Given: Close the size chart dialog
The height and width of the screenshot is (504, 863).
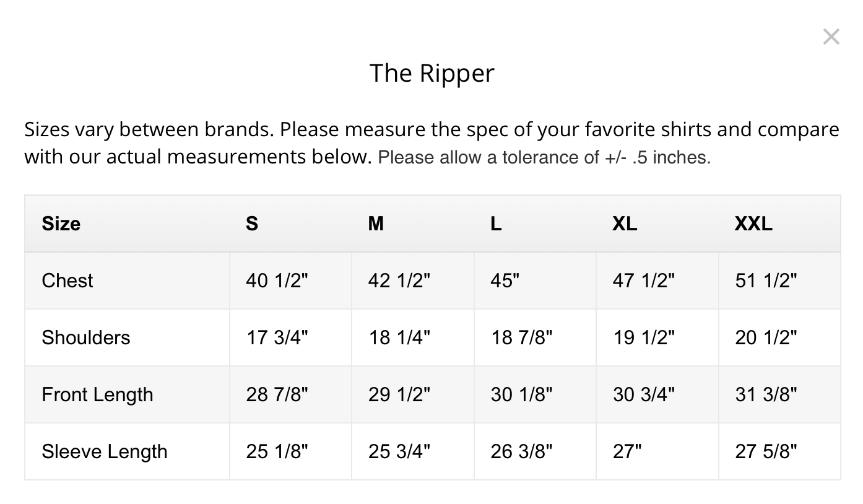Looking at the screenshot, I should [x=831, y=37].
